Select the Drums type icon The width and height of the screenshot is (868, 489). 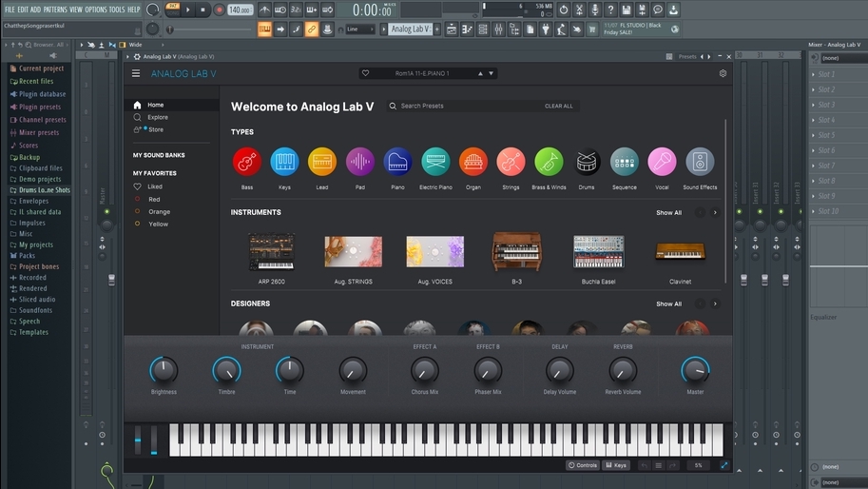pyautogui.click(x=587, y=162)
